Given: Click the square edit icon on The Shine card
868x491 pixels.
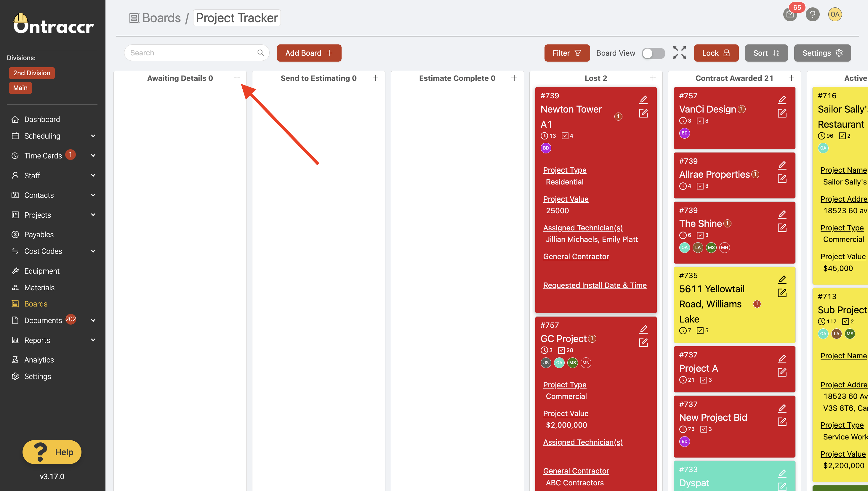Looking at the screenshot, I should point(782,228).
